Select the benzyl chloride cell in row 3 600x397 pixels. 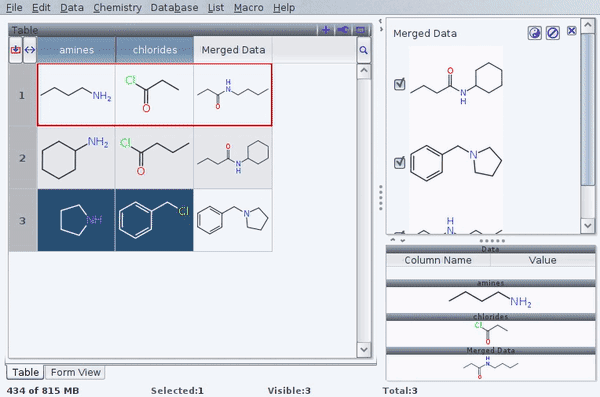pos(155,220)
